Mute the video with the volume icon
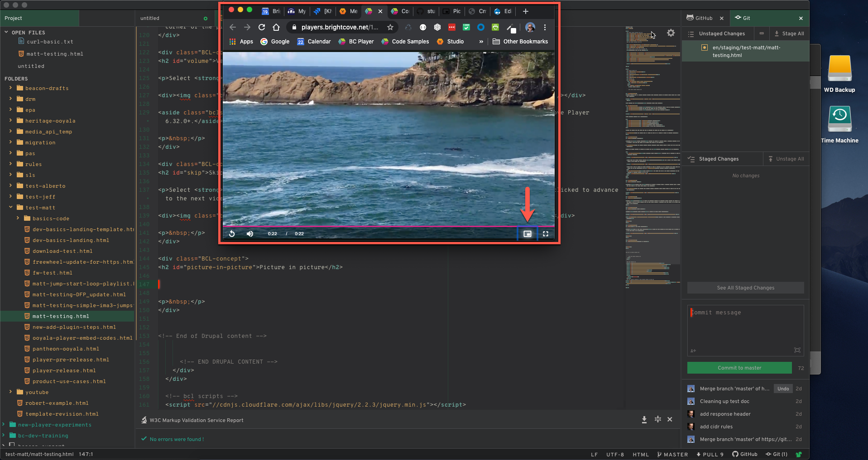Screen dimensions: 868x460 (x=250, y=234)
